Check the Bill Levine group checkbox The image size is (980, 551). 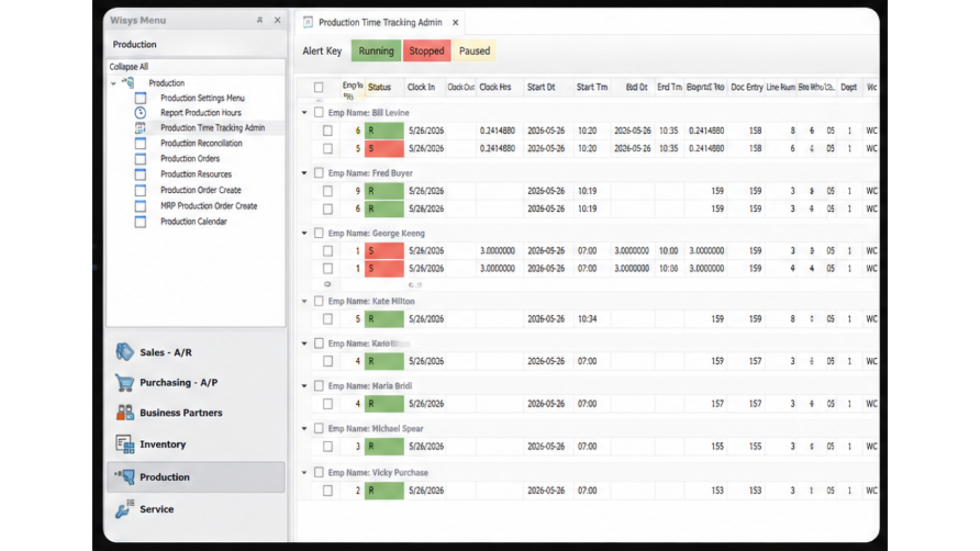319,112
